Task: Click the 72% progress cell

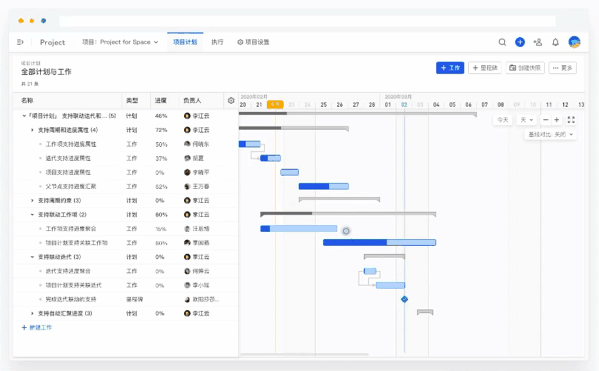Action: 161,130
